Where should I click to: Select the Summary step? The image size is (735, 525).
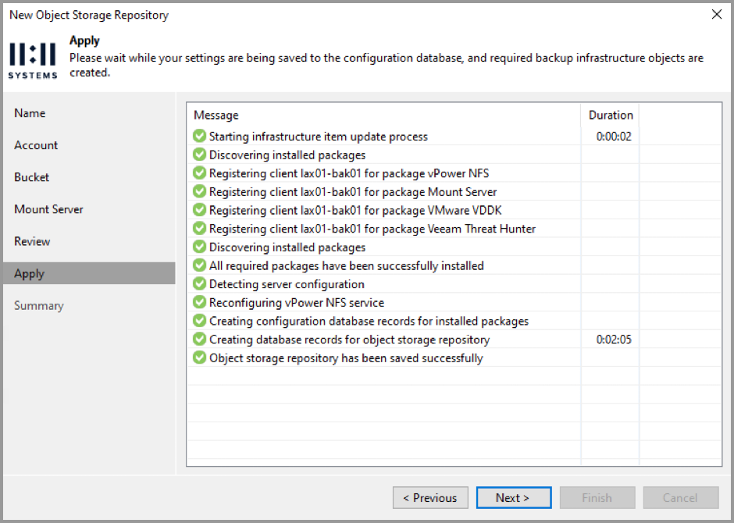point(39,306)
